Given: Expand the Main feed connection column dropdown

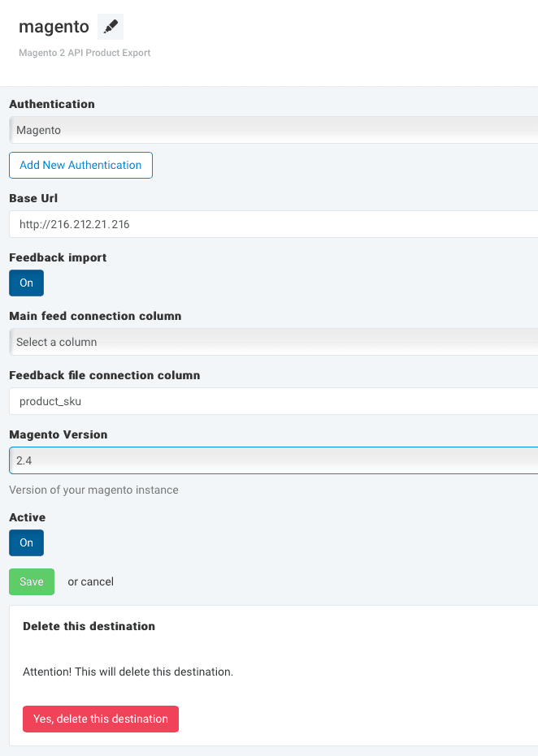Looking at the screenshot, I should click(273, 342).
